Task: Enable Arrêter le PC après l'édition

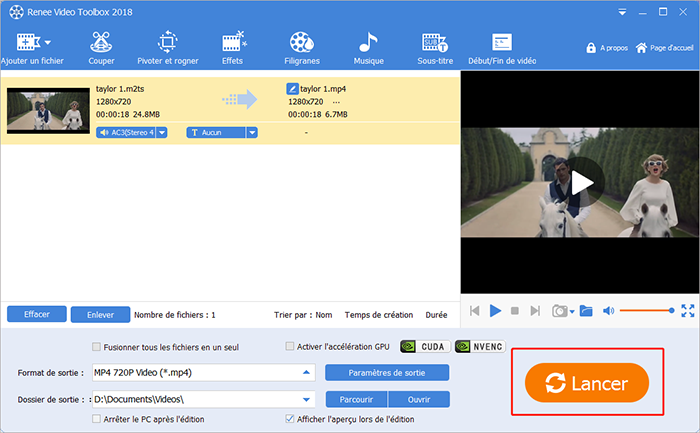Action: pos(96,419)
